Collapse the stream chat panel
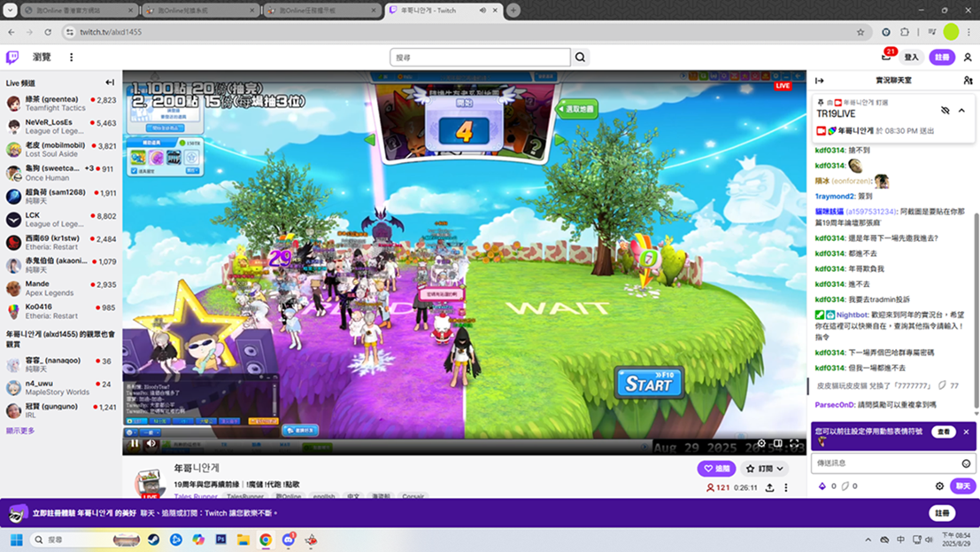Viewport: 980px width, 552px height. coord(820,81)
